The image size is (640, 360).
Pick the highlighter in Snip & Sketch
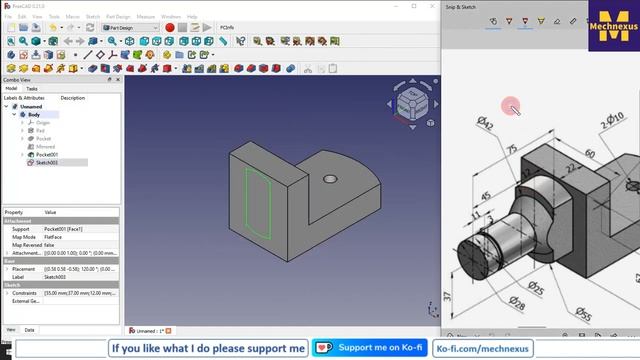tap(541, 21)
